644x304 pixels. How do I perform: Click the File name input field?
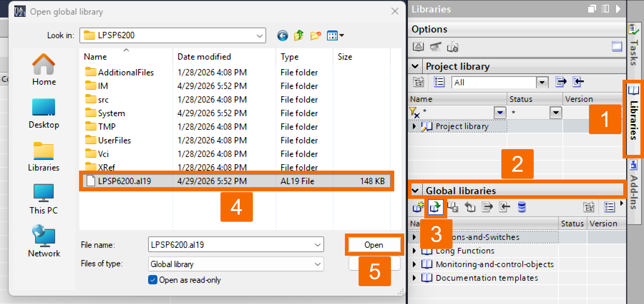231,245
